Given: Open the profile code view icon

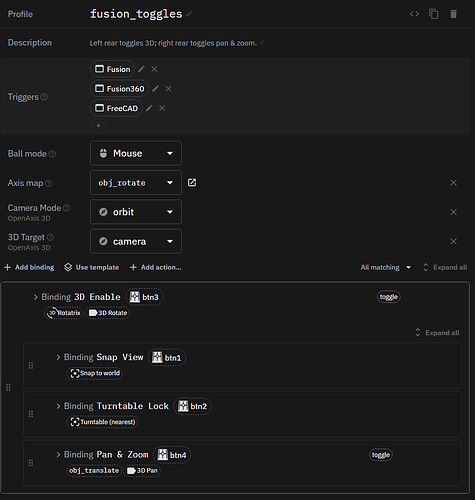Looking at the screenshot, I should [414, 14].
